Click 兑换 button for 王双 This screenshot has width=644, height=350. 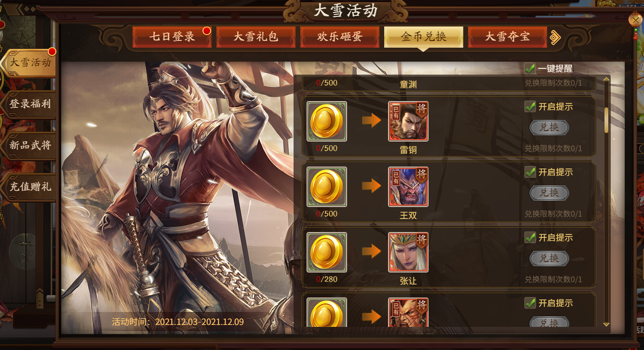click(549, 193)
